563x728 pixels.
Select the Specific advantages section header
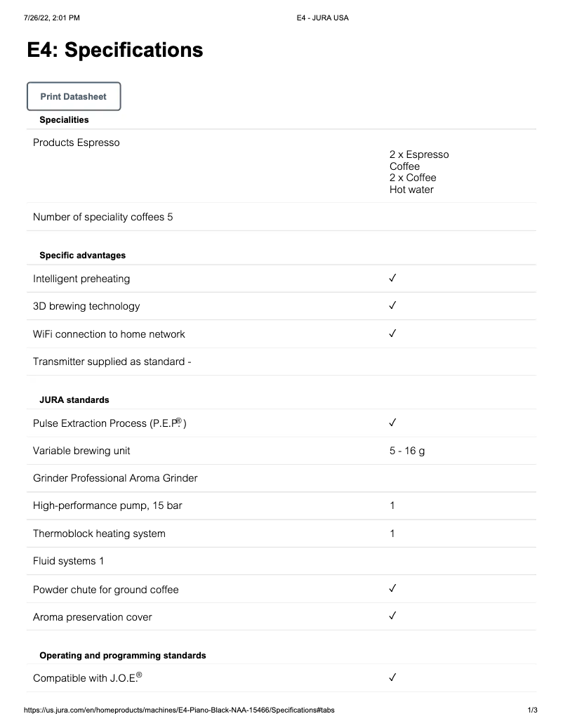point(82,255)
